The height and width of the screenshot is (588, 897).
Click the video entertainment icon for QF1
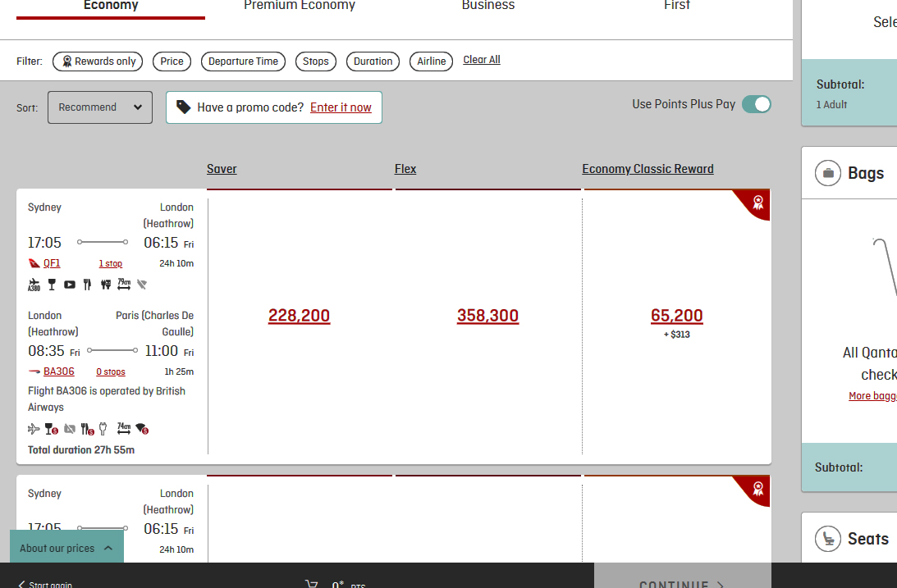[70, 285]
